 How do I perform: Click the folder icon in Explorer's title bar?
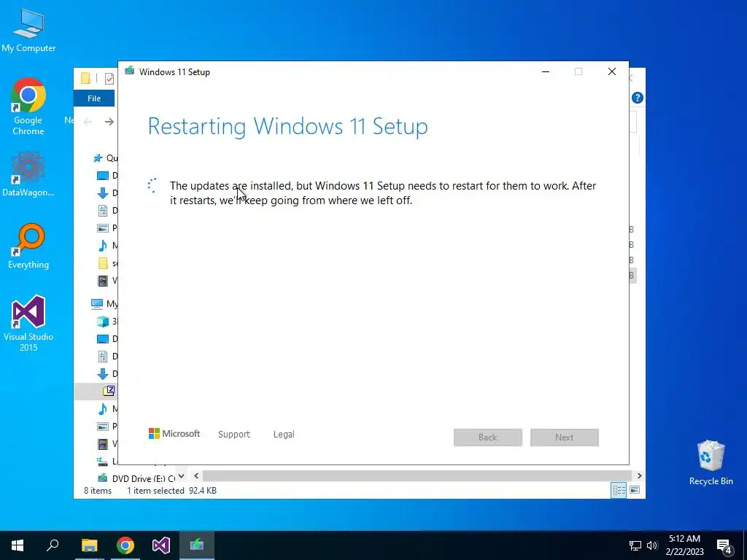coord(86,77)
